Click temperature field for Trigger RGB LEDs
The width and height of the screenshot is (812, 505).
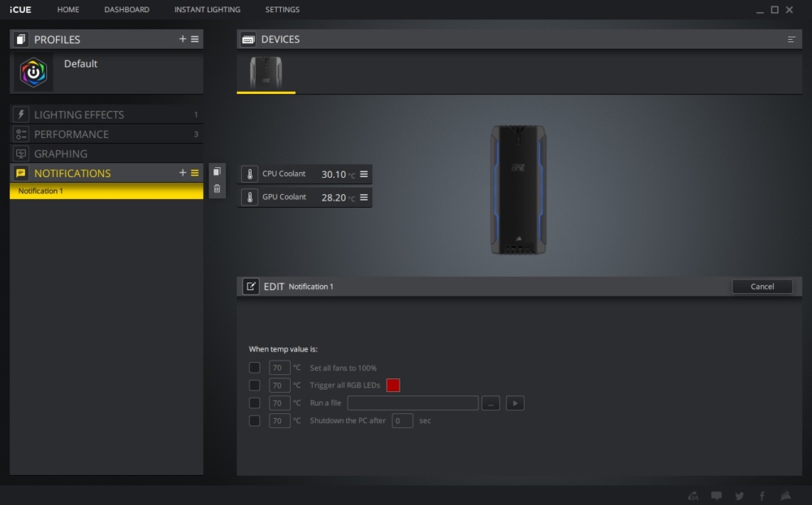(x=279, y=386)
